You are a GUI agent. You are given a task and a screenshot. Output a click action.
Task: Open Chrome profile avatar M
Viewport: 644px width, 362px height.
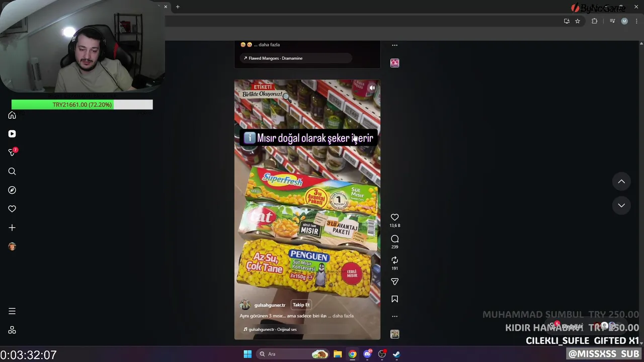pyautogui.click(x=624, y=21)
